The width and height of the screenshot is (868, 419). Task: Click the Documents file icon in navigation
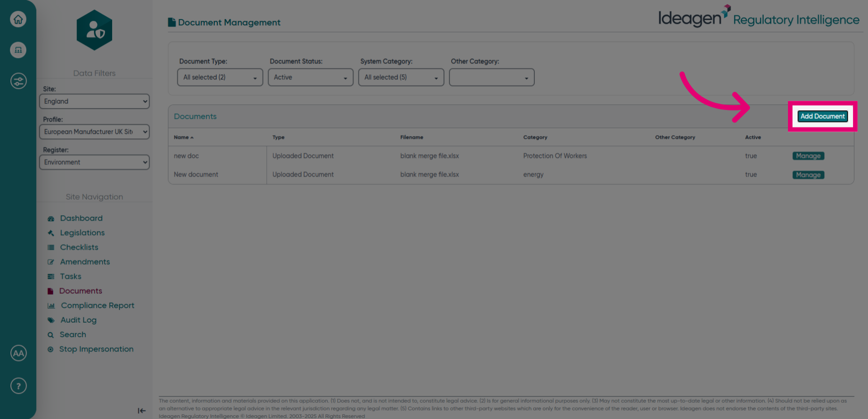50,291
